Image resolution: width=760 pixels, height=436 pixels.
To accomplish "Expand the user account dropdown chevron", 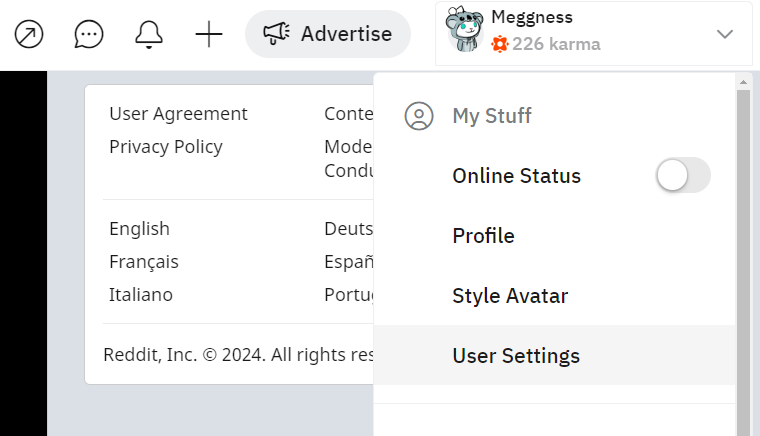I will pos(725,35).
